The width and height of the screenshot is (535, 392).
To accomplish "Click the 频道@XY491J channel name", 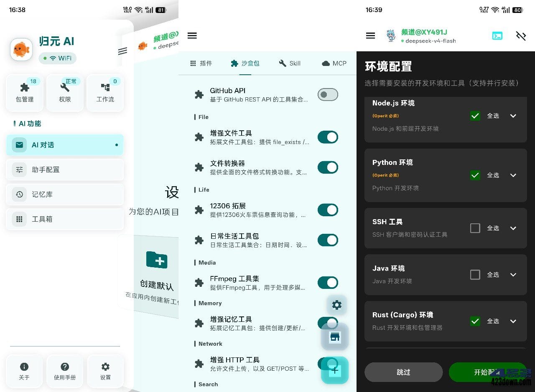I will 424,32.
